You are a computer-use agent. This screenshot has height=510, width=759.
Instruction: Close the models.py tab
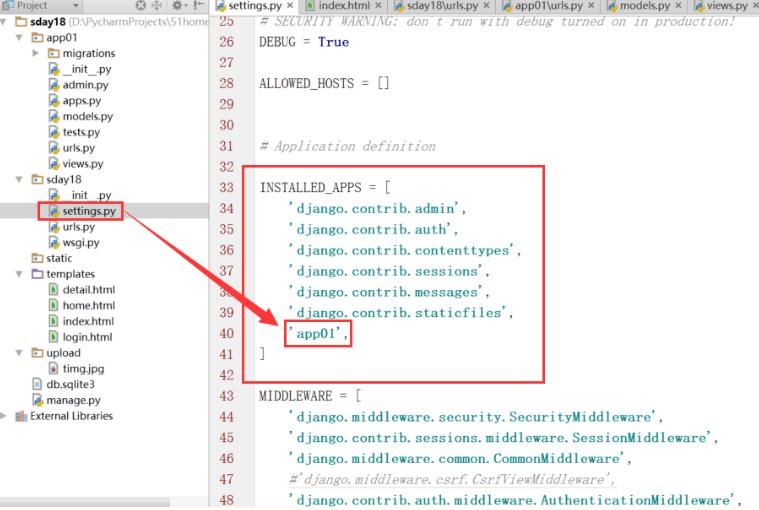tap(678, 5)
